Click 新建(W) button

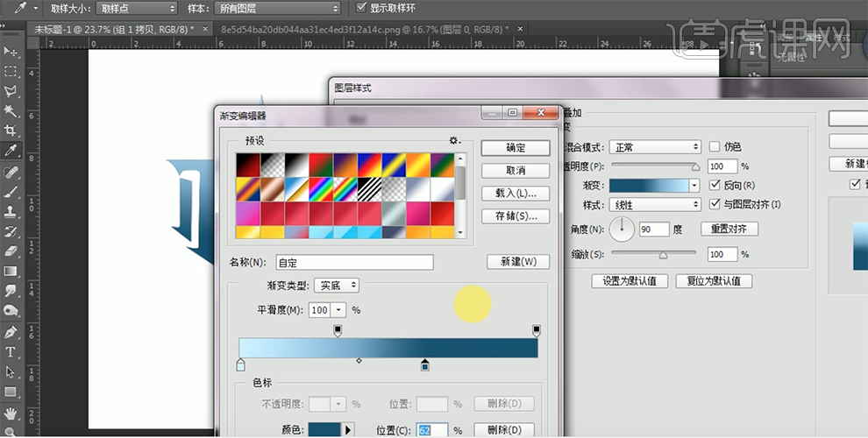coord(518,262)
